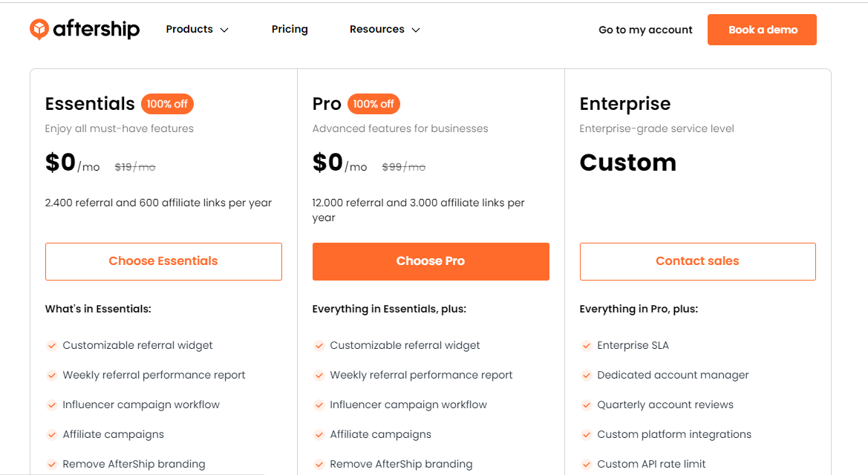Select the Choose Pro button
The width and height of the screenshot is (868, 475).
pos(431,261)
